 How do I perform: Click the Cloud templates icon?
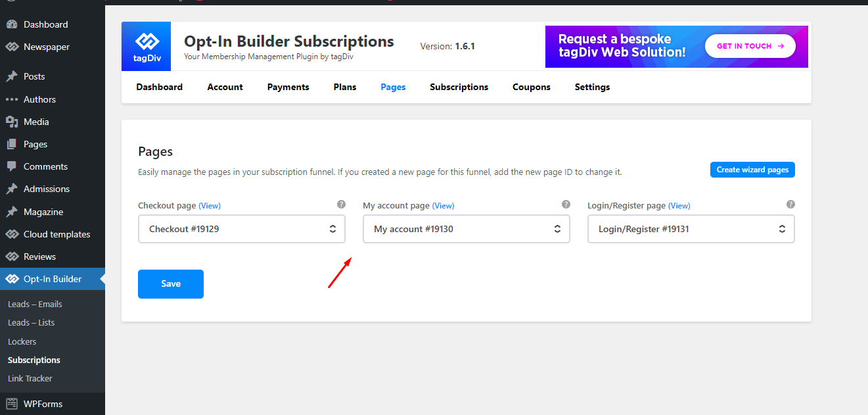pos(12,234)
